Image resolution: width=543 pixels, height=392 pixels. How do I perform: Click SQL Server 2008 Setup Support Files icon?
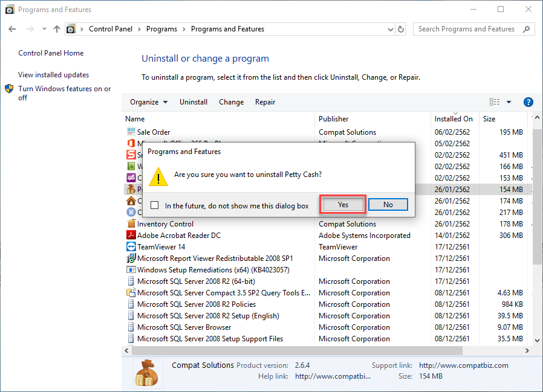pyautogui.click(x=131, y=338)
